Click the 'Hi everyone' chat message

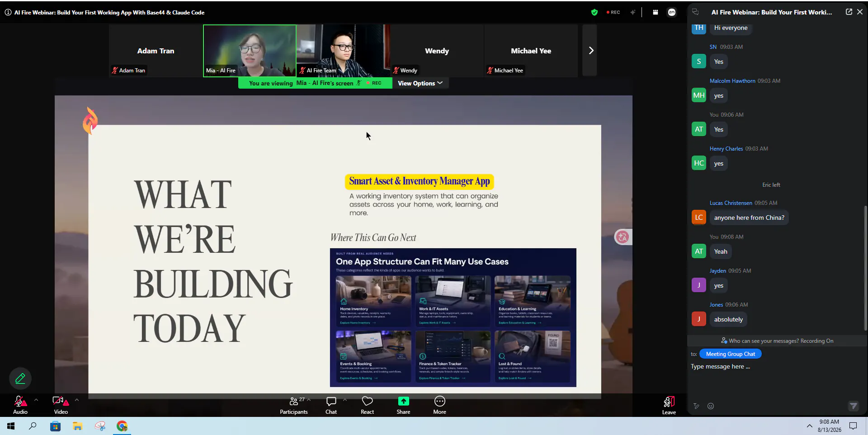(731, 28)
